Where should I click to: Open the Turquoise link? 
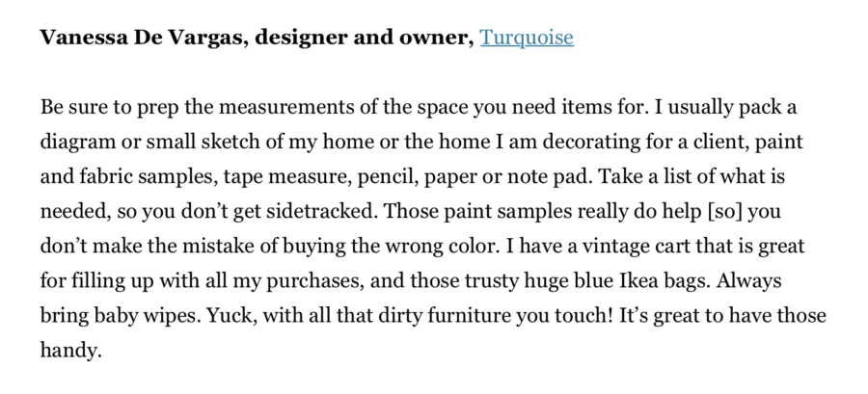pyautogui.click(x=527, y=38)
